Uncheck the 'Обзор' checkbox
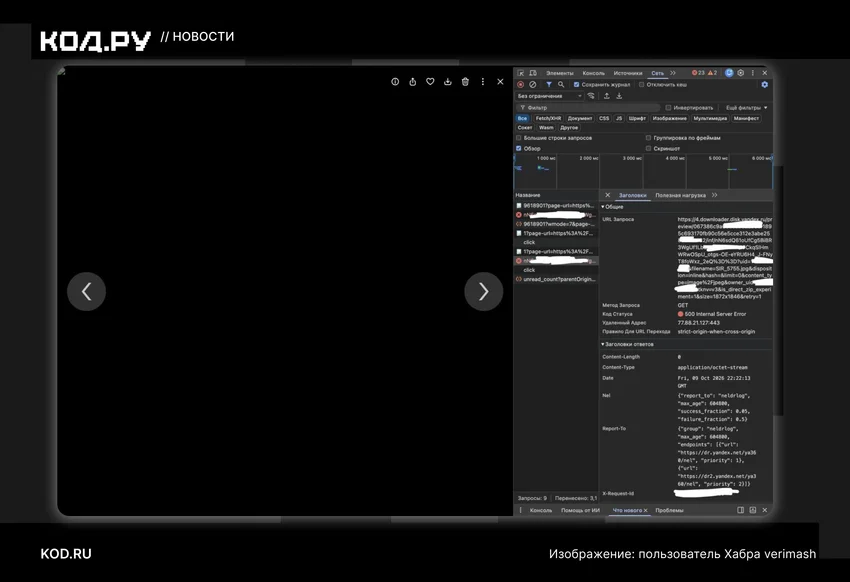Image resolution: width=850 pixels, height=582 pixels. 519,148
